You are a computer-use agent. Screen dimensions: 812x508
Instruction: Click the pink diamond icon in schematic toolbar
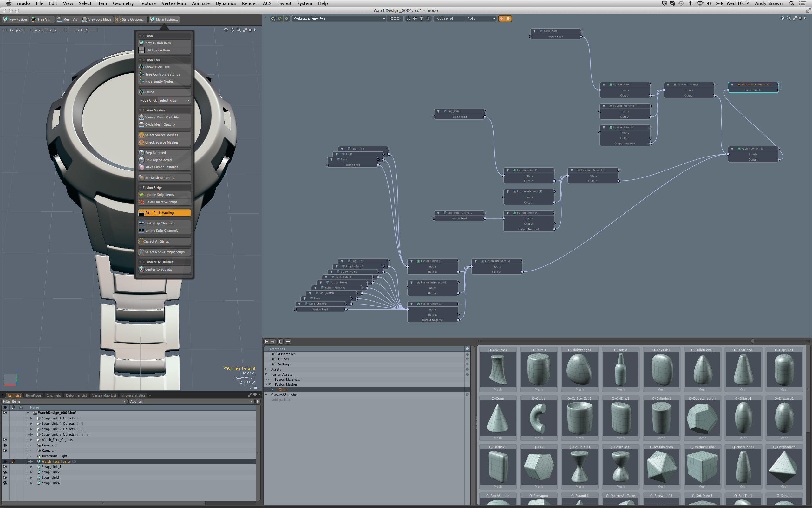point(501,19)
